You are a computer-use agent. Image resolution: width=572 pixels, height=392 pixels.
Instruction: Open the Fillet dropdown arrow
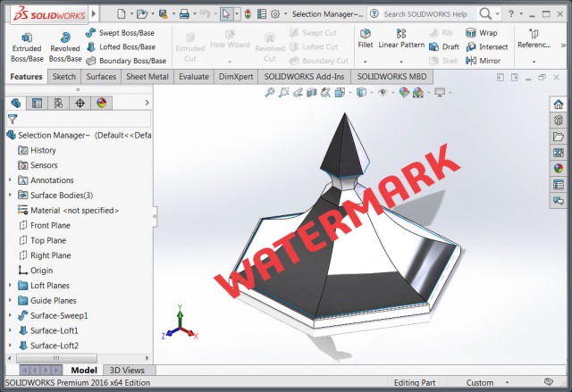pyautogui.click(x=366, y=62)
